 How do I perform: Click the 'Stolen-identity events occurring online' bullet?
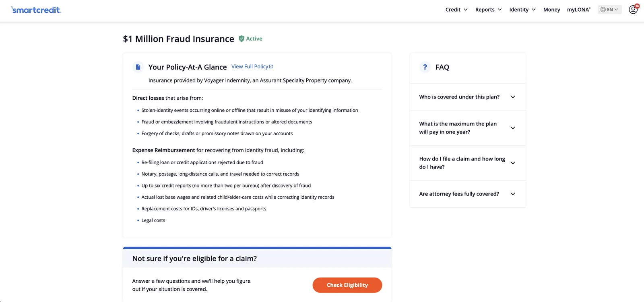point(250,110)
